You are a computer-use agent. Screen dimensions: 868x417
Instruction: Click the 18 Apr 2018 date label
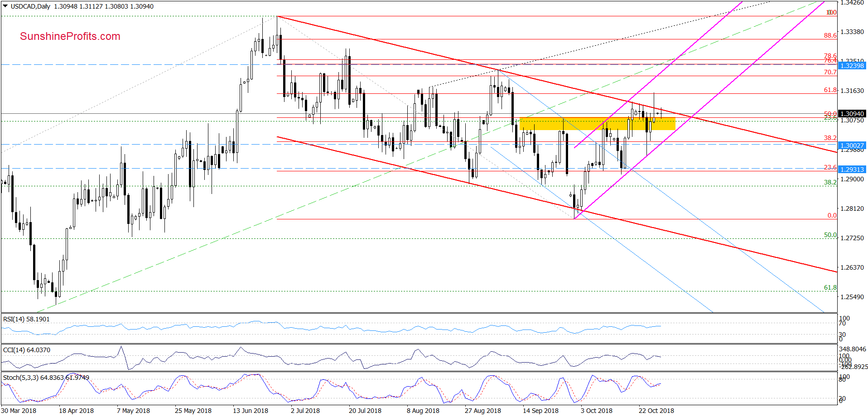[76, 411]
